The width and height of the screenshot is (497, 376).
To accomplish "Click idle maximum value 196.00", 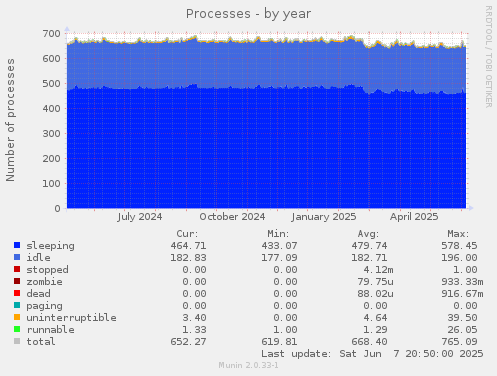I will 459,258.
